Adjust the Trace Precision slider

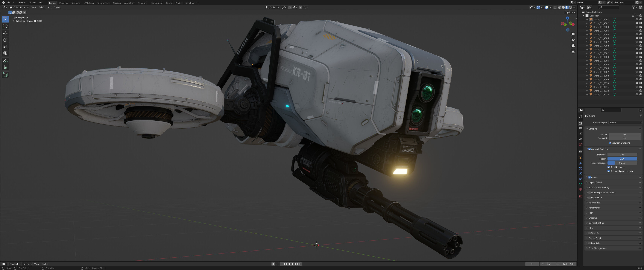click(x=622, y=163)
